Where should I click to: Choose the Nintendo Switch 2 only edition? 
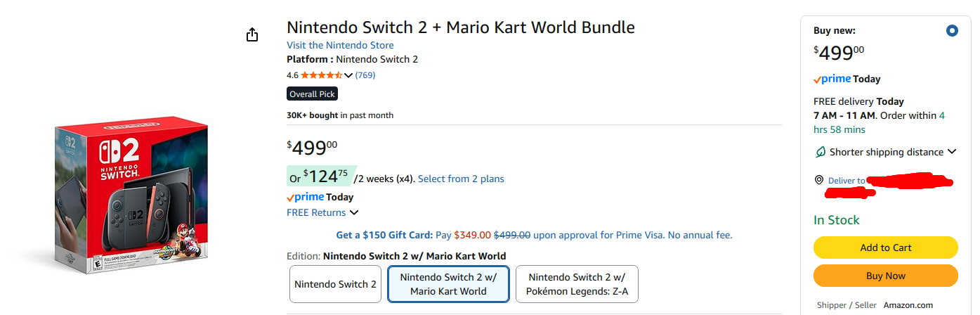335,284
